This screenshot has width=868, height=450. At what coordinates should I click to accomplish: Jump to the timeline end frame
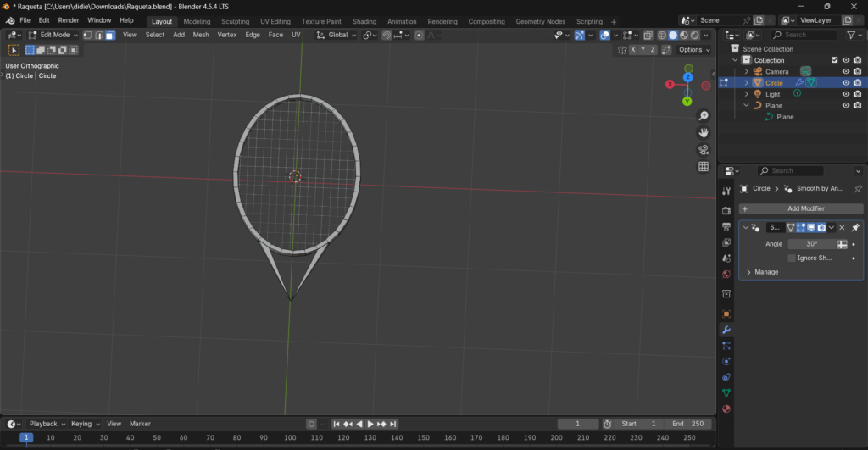394,424
